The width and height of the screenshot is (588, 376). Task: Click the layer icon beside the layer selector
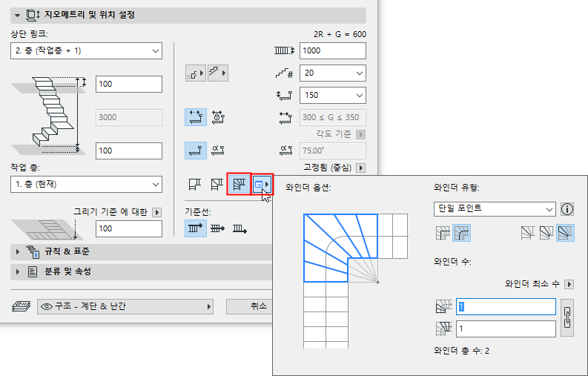[x=21, y=306]
